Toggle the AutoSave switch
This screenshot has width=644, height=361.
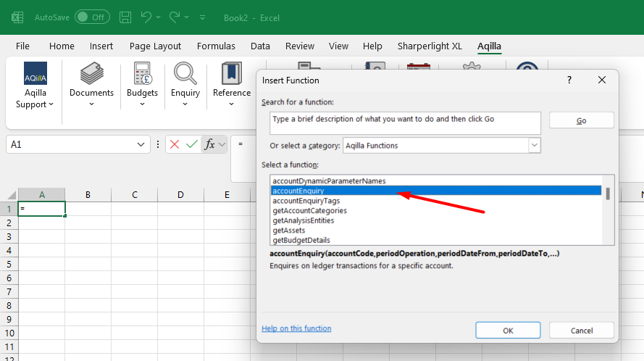pyautogui.click(x=92, y=17)
